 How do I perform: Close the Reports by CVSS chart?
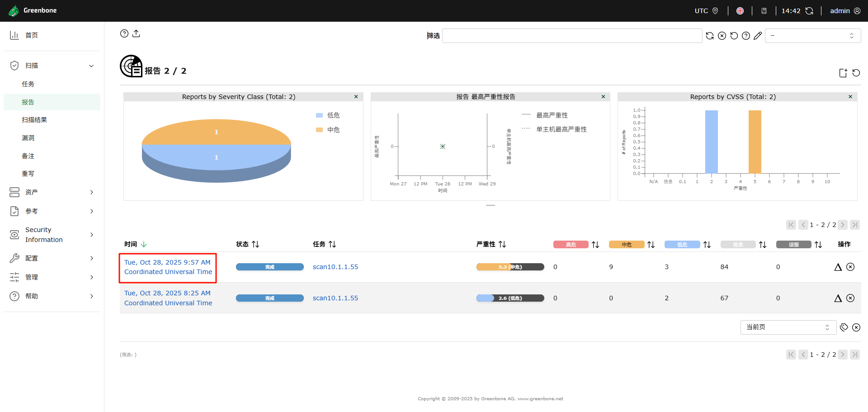850,97
